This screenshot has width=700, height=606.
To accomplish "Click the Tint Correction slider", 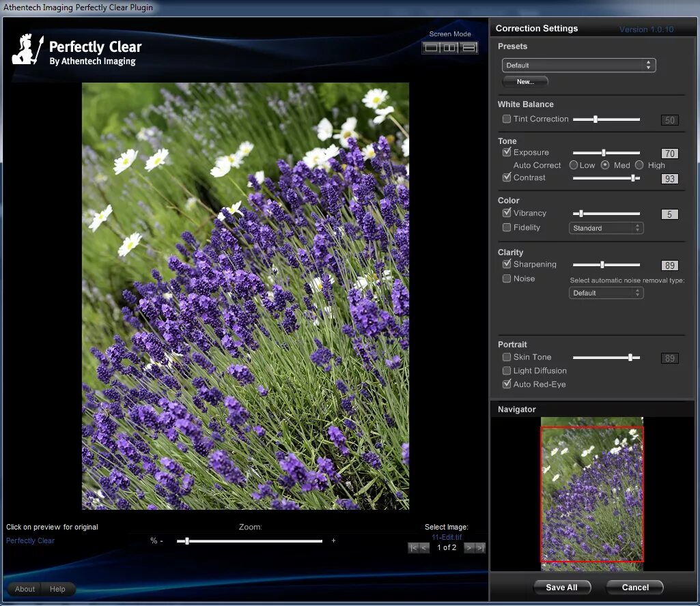I will pyautogui.click(x=606, y=119).
